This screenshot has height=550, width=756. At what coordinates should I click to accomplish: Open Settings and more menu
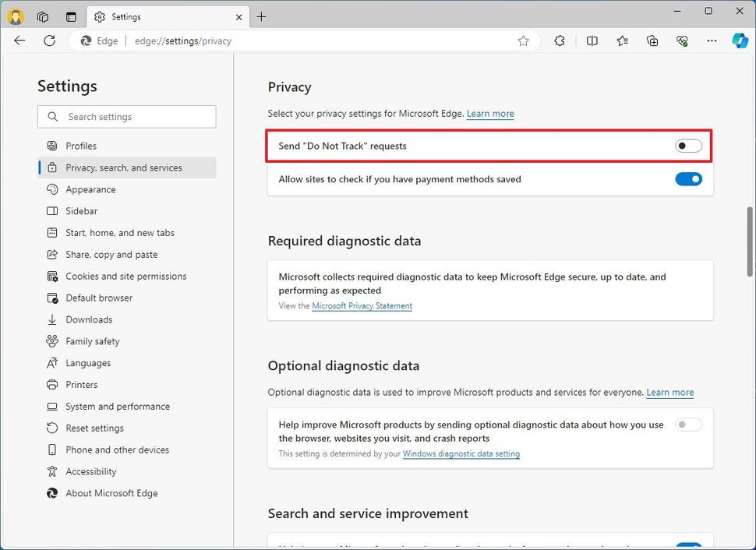[x=712, y=41]
